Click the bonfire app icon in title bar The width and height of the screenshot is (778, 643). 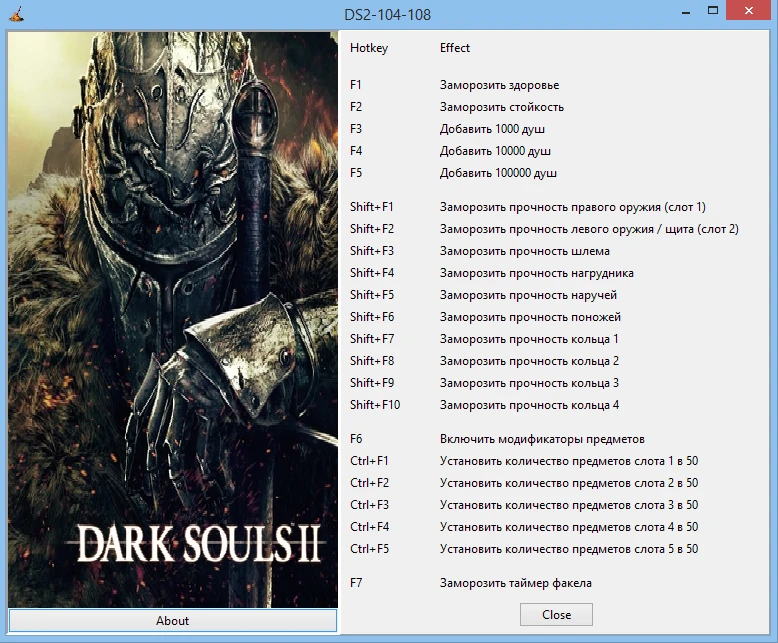16,13
